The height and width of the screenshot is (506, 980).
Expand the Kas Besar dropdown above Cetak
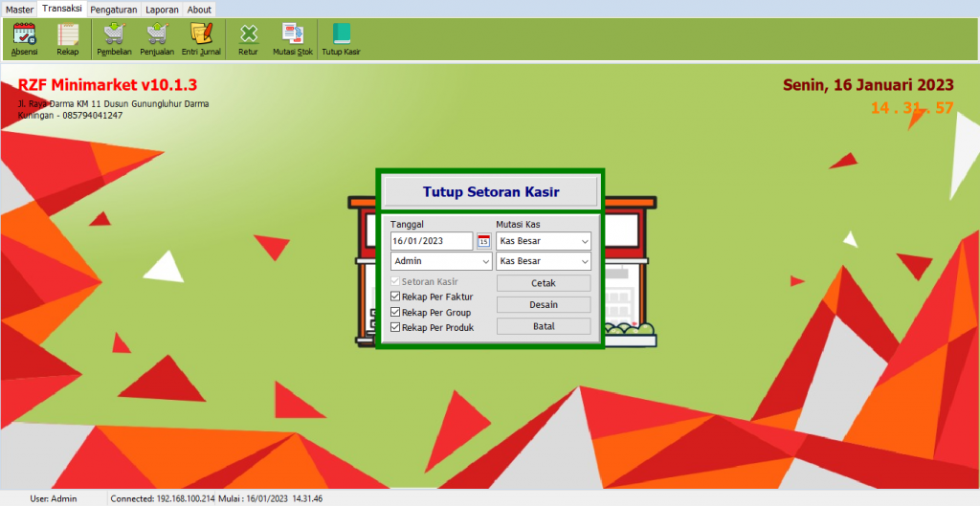pos(585,261)
